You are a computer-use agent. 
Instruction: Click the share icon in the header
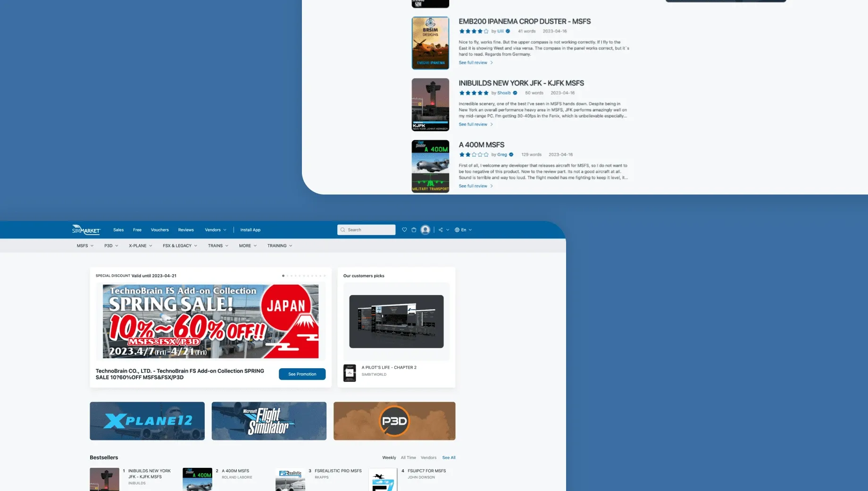tap(441, 230)
